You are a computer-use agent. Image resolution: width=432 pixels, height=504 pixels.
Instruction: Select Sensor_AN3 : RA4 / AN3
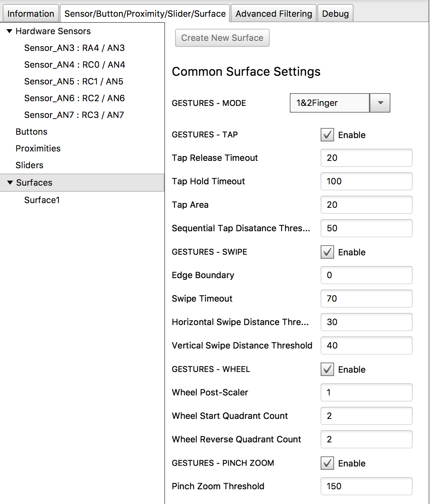[x=74, y=48]
